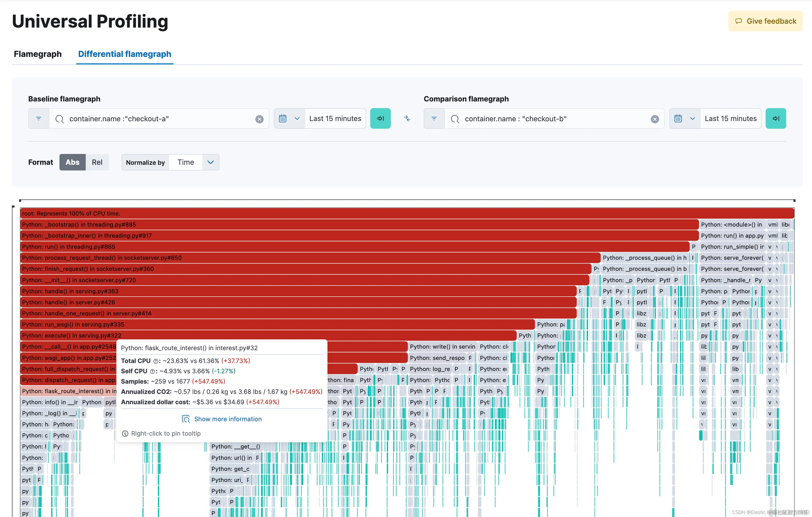Open Differential flamegraph tab

[125, 54]
